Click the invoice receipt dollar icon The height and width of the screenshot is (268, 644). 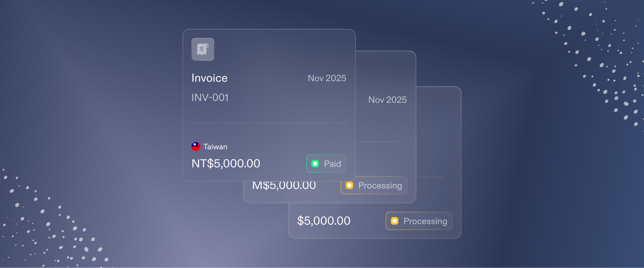[203, 49]
